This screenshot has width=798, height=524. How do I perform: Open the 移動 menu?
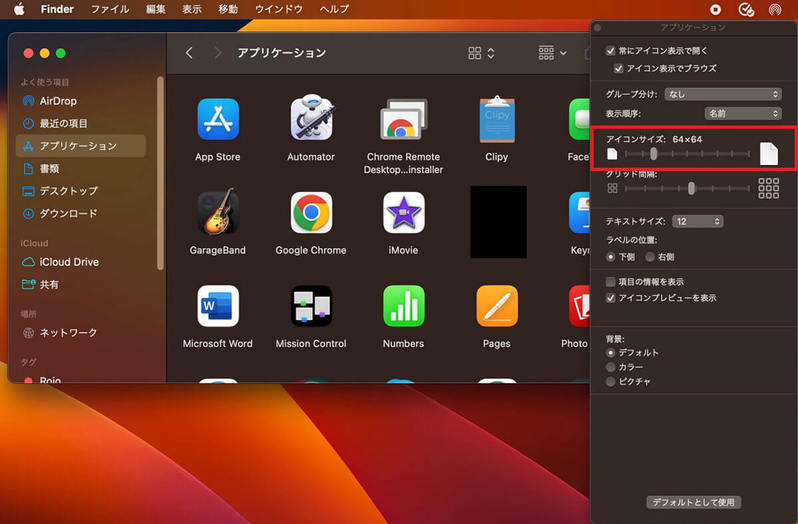(228, 9)
